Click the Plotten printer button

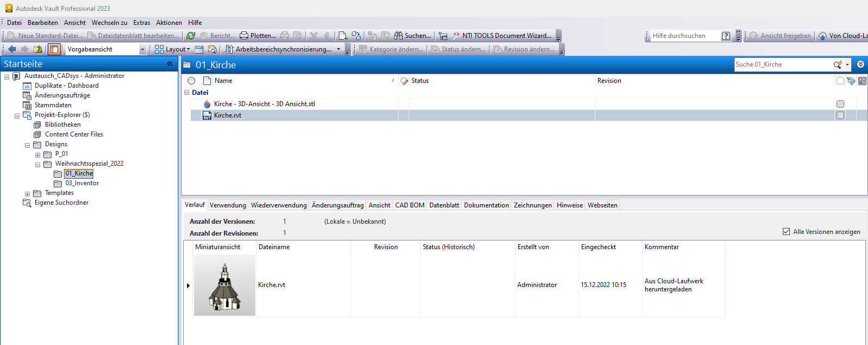click(x=258, y=36)
